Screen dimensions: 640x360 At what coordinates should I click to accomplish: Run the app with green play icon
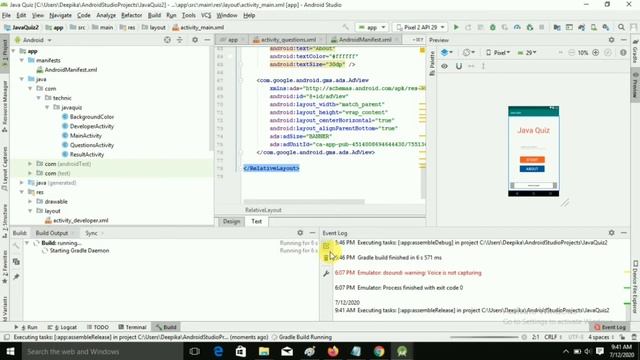coord(456,27)
